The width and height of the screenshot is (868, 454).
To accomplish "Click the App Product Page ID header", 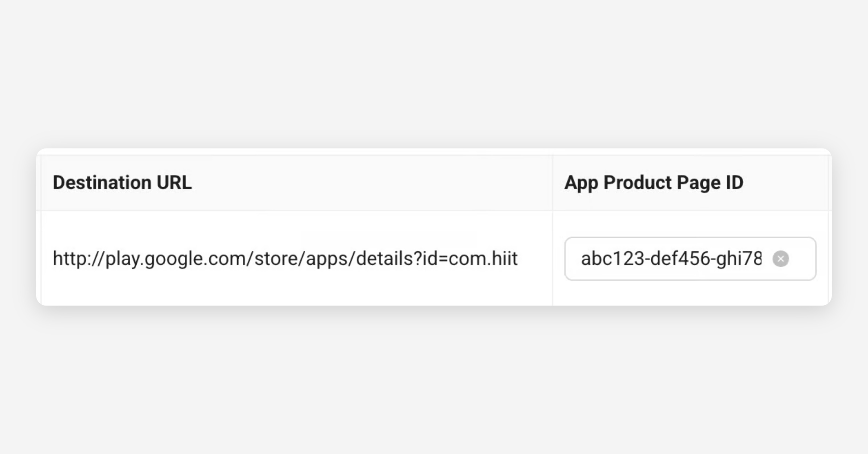I will coord(654,182).
